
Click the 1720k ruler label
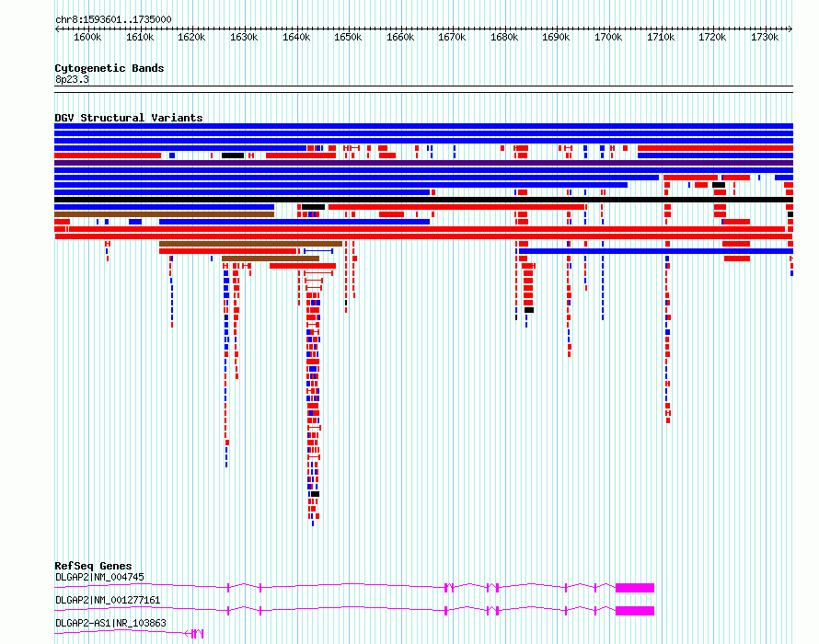point(712,37)
